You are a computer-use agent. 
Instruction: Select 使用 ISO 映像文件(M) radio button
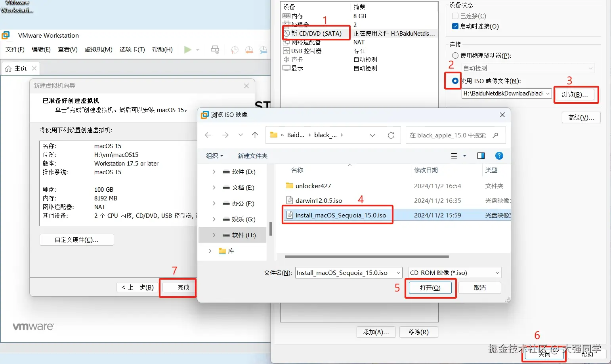455,81
